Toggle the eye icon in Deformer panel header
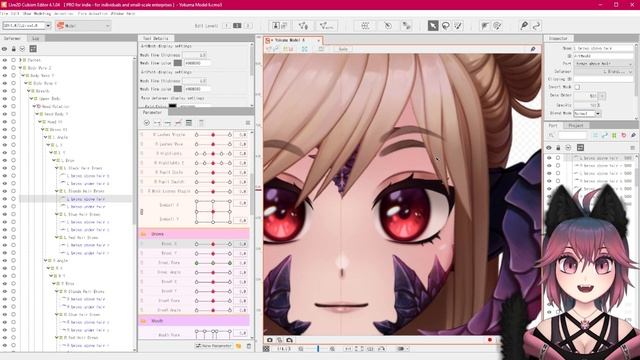 [4, 49]
